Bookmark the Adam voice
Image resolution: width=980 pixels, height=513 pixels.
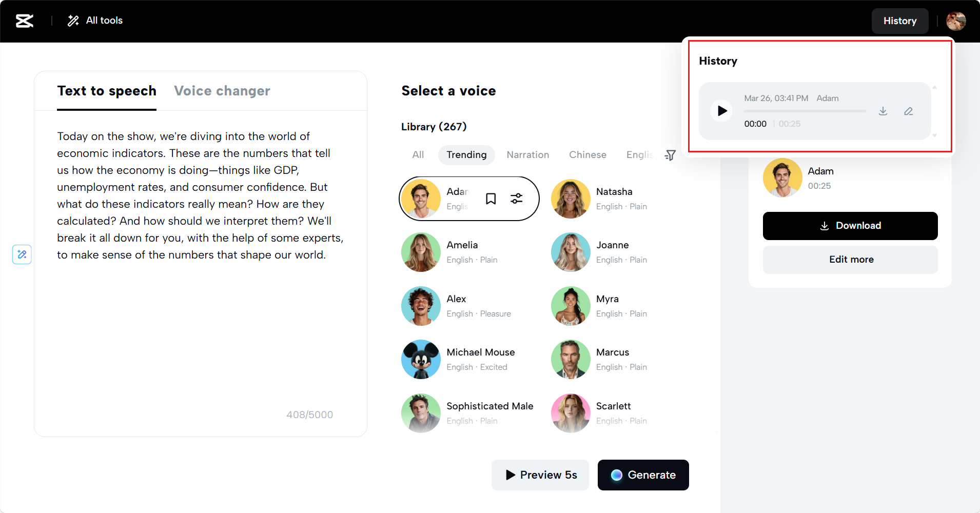491,198
